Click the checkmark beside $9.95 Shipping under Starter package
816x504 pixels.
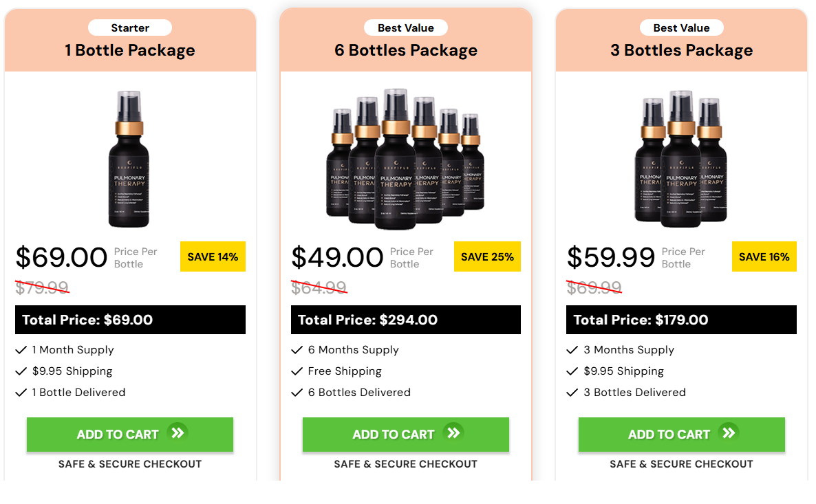(x=21, y=371)
